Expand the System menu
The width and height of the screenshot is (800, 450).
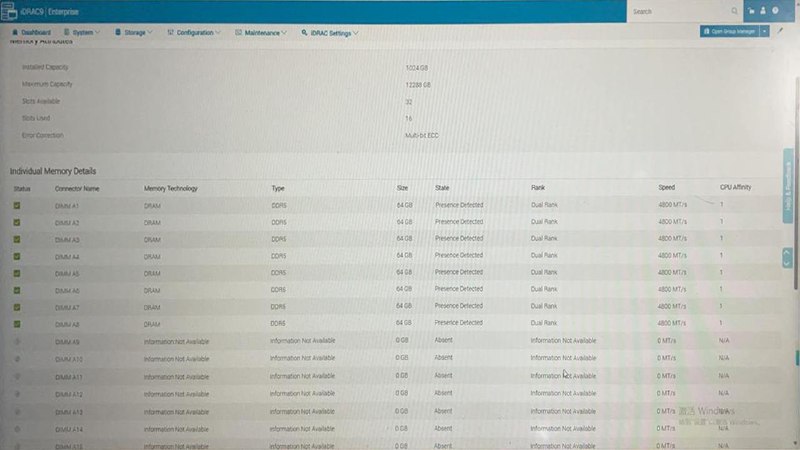click(x=82, y=33)
